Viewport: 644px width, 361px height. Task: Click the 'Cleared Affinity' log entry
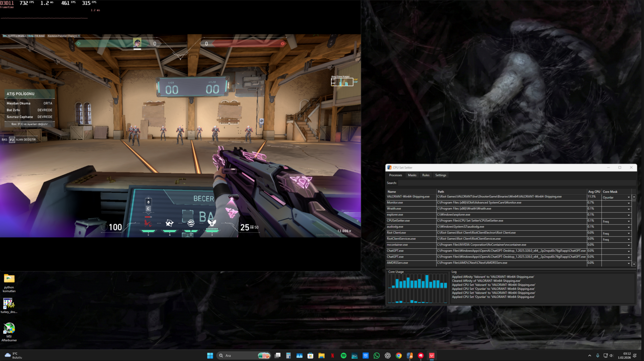click(486, 281)
